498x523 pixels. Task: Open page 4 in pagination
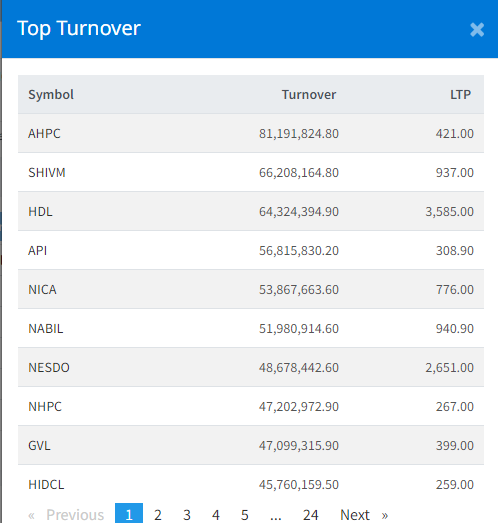tap(216, 514)
